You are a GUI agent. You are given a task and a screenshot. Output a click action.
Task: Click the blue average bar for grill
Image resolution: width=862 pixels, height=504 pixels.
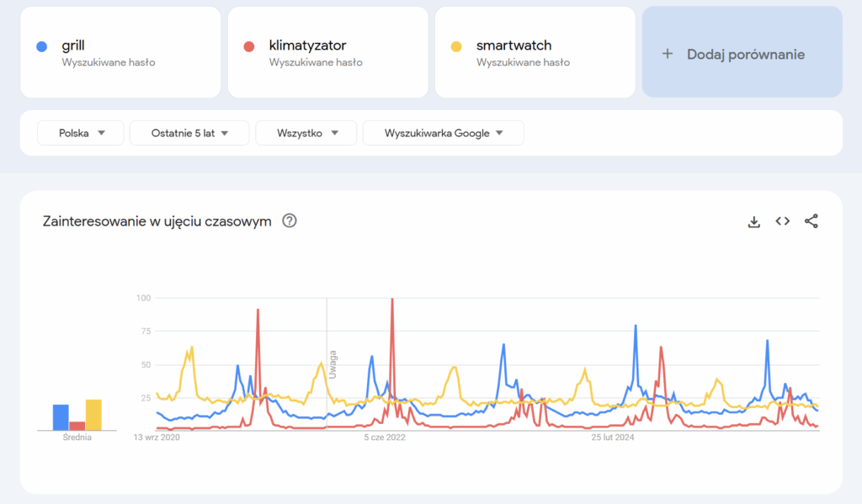pos(61,417)
